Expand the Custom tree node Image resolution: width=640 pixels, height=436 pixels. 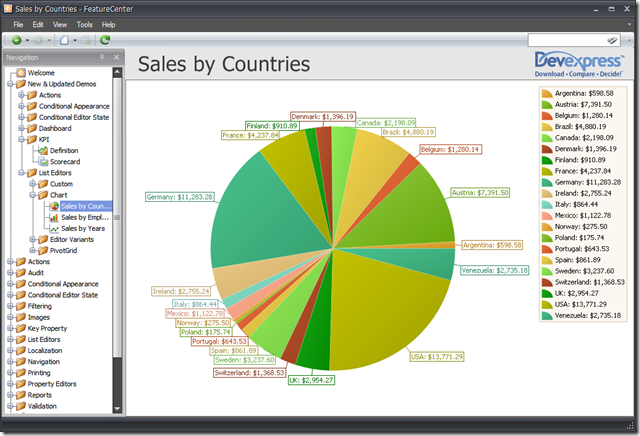coord(32,184)
